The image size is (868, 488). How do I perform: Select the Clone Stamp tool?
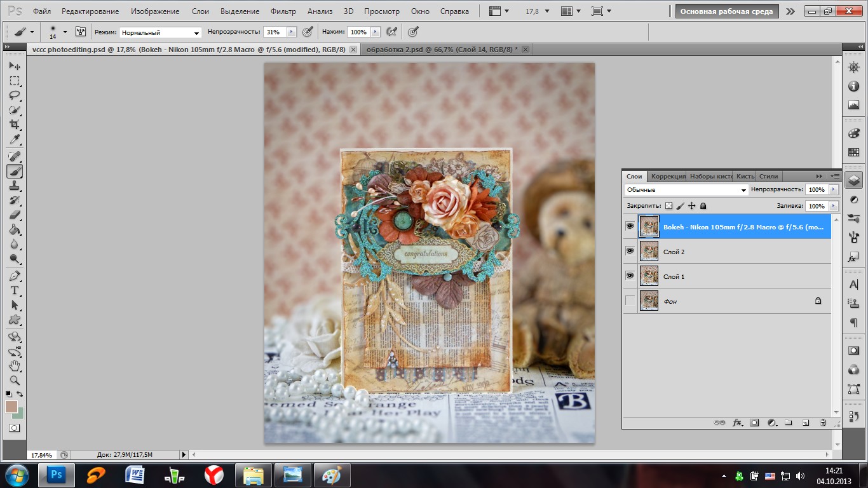[x=15, y=186]
